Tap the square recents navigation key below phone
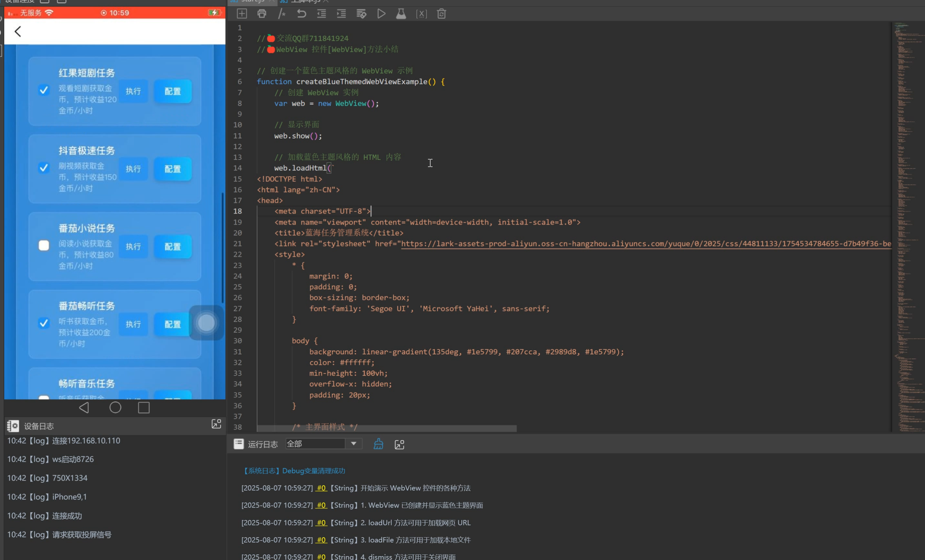Screen dimensions: 925x560 click(x=144, y=407)
